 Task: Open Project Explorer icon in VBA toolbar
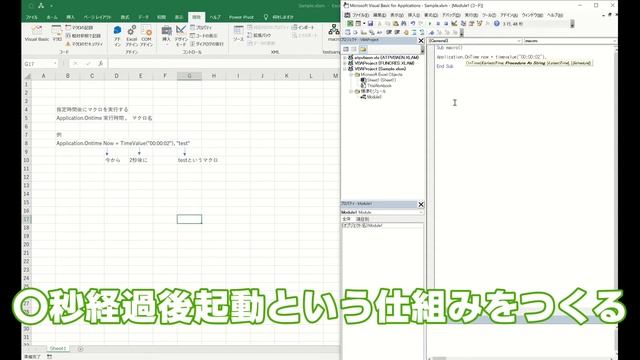(x=463, y=24)
